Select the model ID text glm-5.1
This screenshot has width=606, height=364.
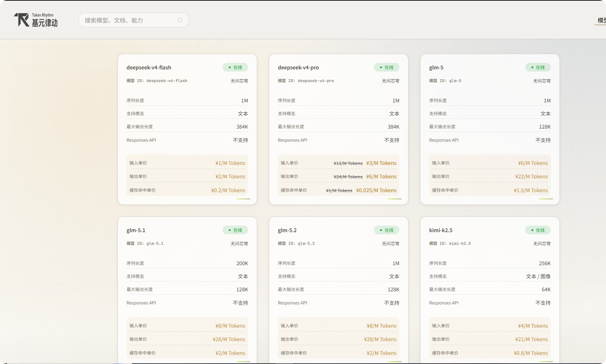155,243
